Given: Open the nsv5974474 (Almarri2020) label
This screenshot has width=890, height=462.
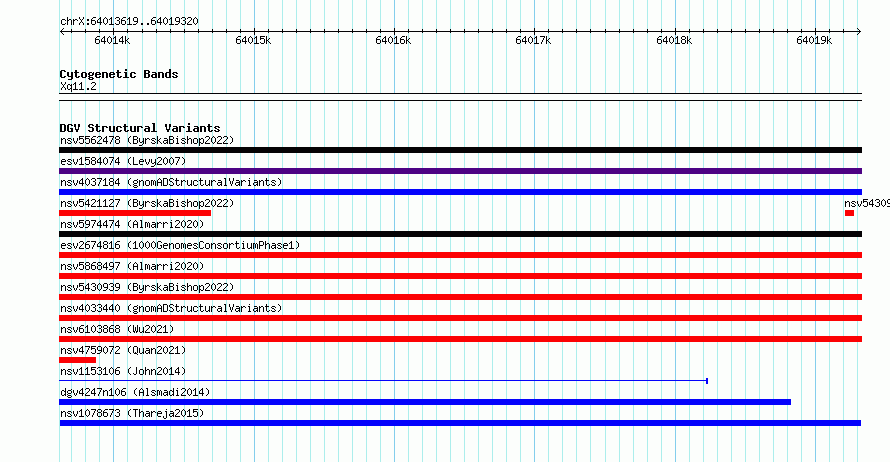Looking at the screenshot, I should point(132,224).
